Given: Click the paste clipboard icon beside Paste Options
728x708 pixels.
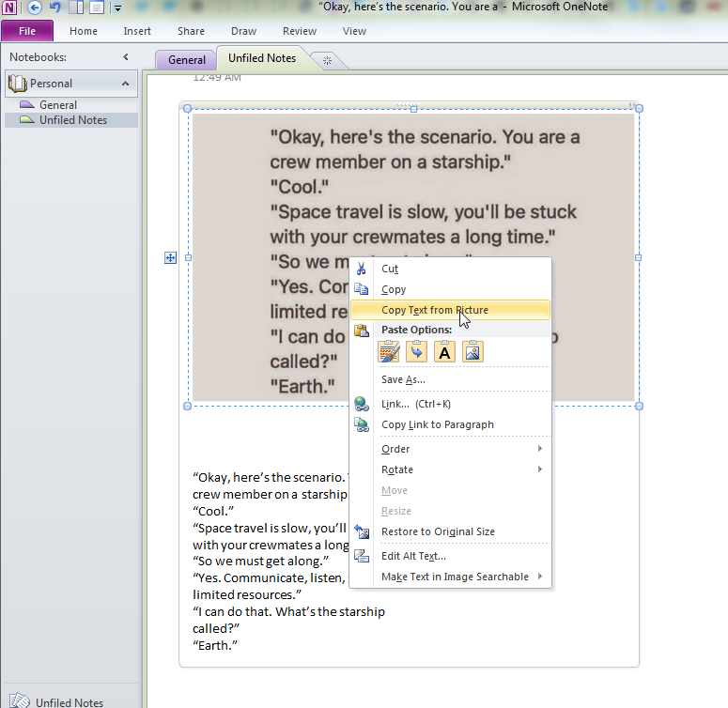Looking at the screenshot, I should coord(362,330).
